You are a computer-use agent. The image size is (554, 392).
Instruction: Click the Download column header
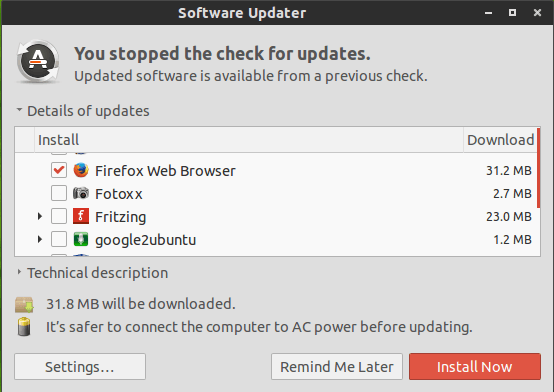coord(500,140)
